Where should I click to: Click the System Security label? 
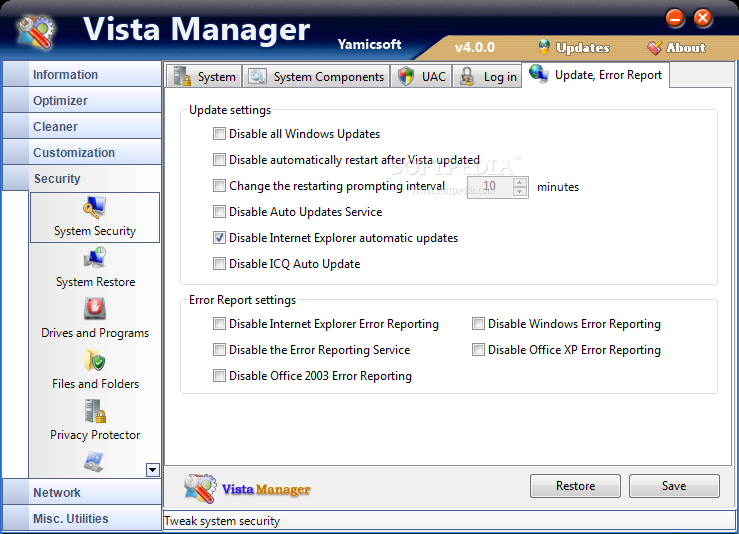95,231
